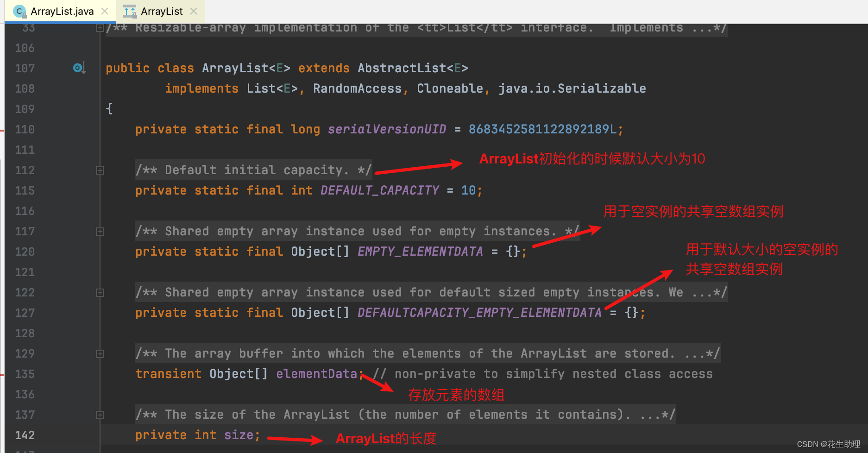Click AbstractList in the class declaration
The height and width of the screenshot is (453, 868).
[402, 68]
